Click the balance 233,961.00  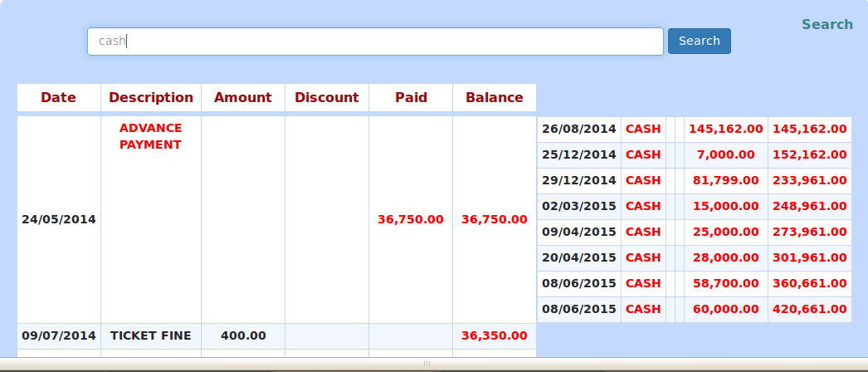point(810,180)
